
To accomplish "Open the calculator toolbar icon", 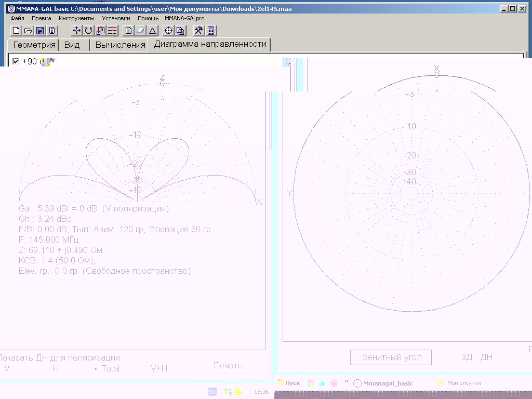I will [211, 31].
